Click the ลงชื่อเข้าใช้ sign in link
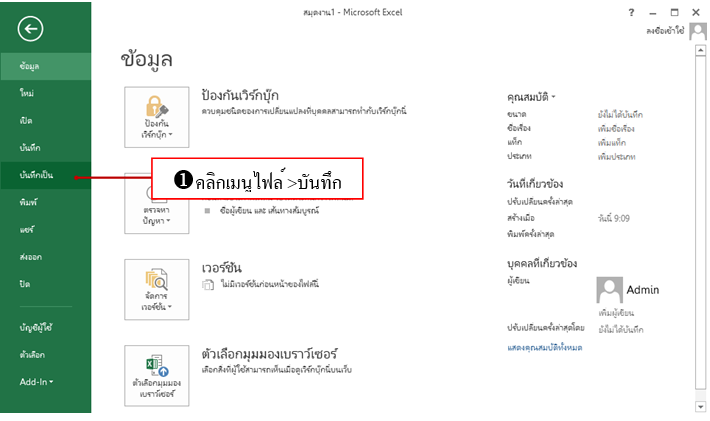 click(665, 31)
